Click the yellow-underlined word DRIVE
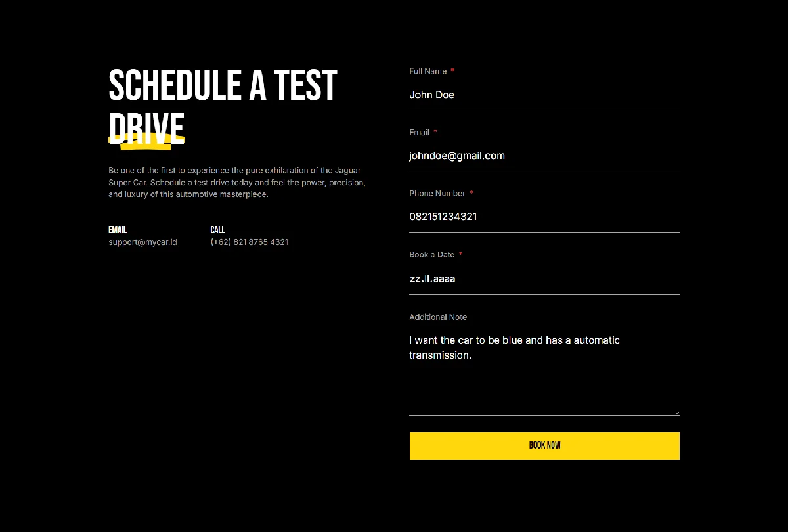 (x=146, y=129)
